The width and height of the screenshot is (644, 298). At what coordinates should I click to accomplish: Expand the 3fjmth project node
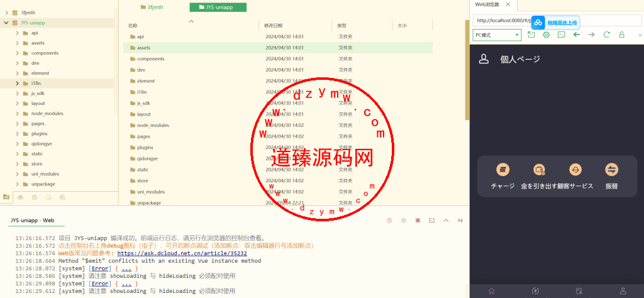point(6,13)
